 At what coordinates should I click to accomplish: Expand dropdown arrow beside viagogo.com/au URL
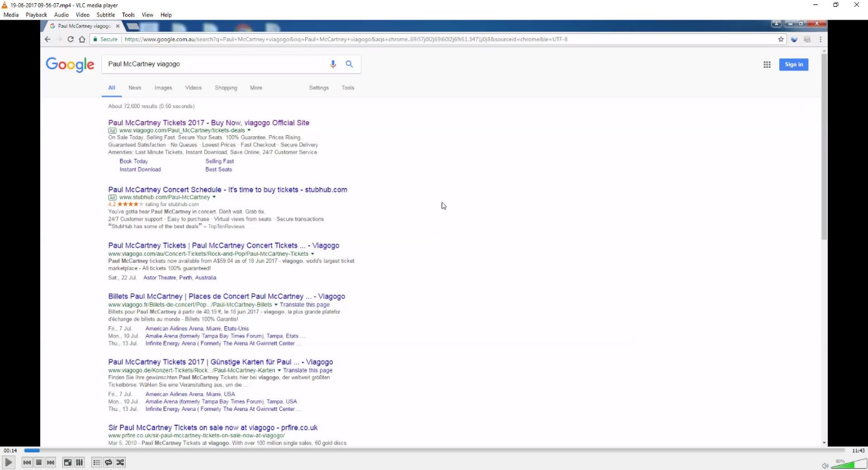coord(313,254)
